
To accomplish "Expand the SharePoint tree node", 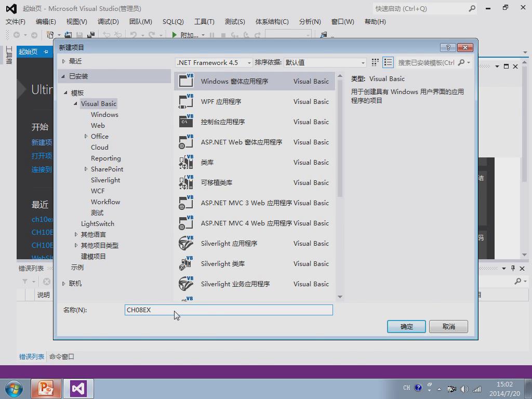I will pyautogui.click(x=86, y=169).
